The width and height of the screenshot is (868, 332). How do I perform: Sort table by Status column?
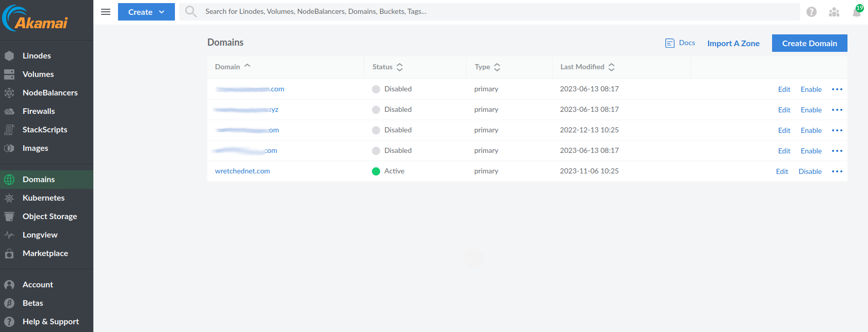click(x=387, y=67)
